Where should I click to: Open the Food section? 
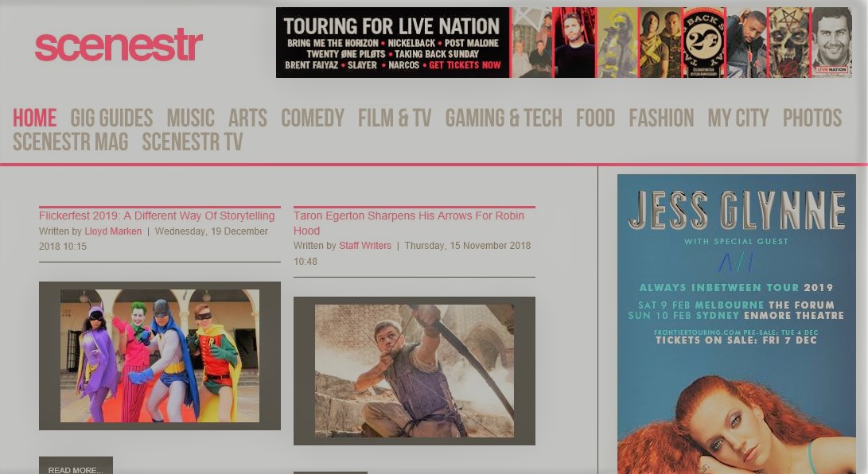pyautogui.click(x=595, y=118)
